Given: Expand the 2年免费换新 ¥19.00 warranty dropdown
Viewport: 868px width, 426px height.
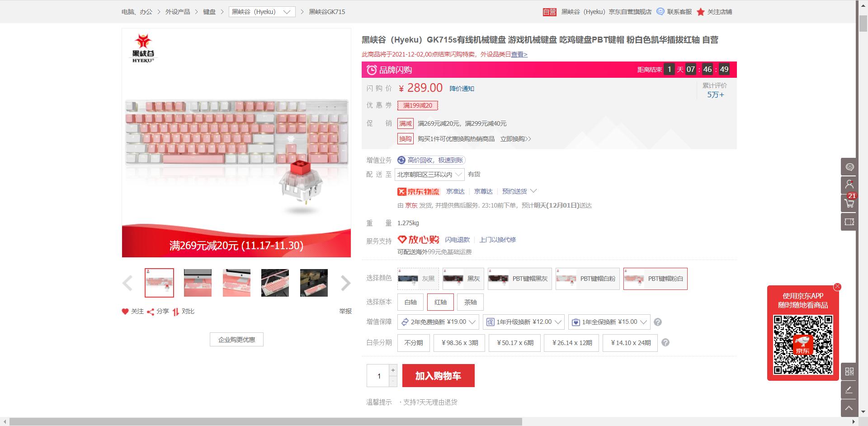Looking at the screenshot, I should pos(438,322).
